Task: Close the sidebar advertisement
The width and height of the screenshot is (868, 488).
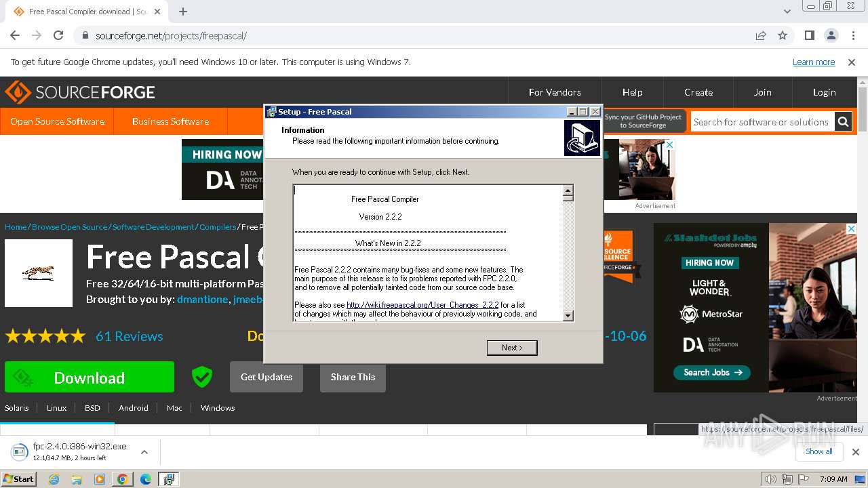Action: pos(851,229)
